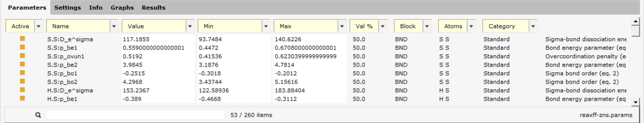The height and width of the screenshot is (123, 644).
Task: Open the Value column filter dropdown
Action: 190,26
